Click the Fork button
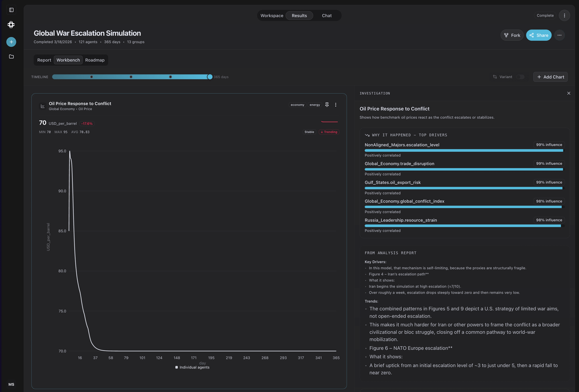Image resolution: width=579 pixels, height=392 pixels. [512, 35]
